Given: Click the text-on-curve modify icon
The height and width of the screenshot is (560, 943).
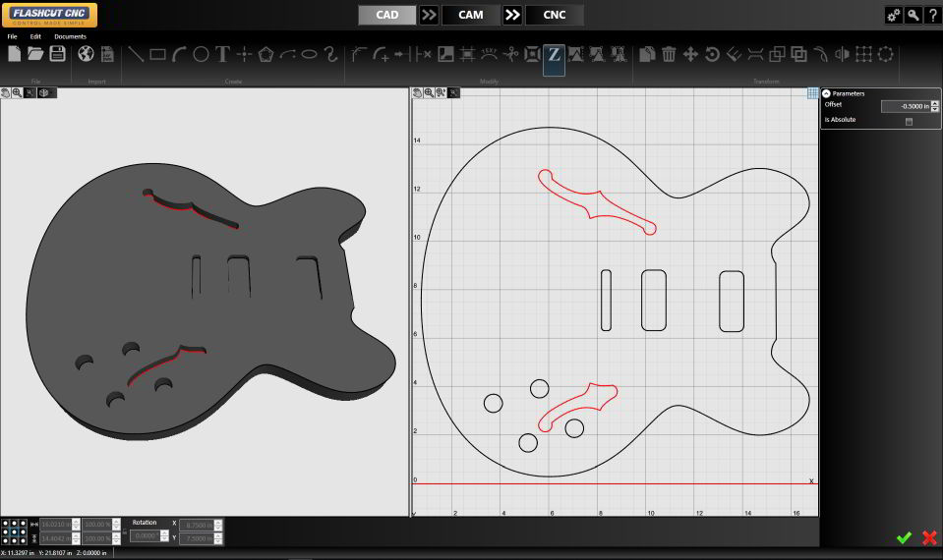Looking at the screenshot, I should pos(489,55).
